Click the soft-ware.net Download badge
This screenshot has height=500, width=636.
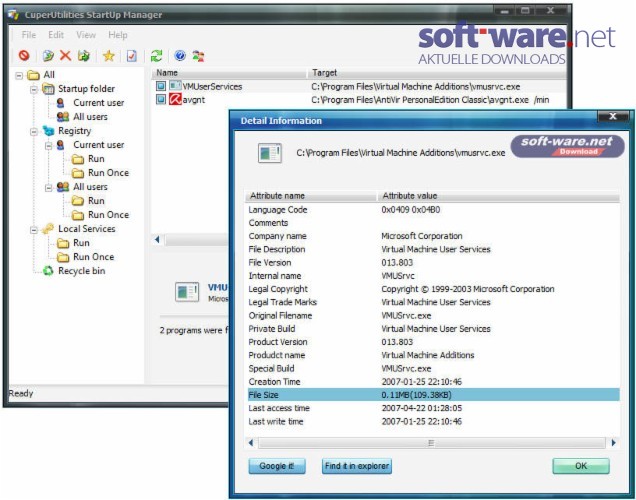click(x=567, y=146)
